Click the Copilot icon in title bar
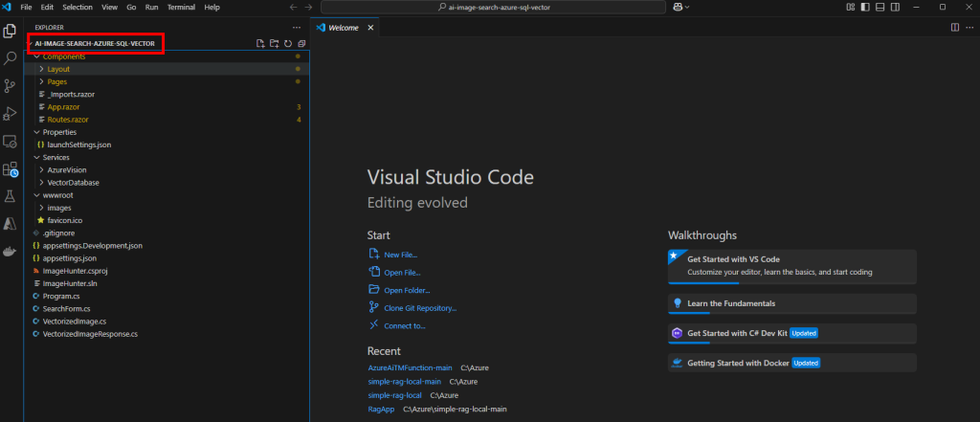Image resolution: width=980 pixels, height=422 pixels. pyautogui.click(x=678, y=7)
